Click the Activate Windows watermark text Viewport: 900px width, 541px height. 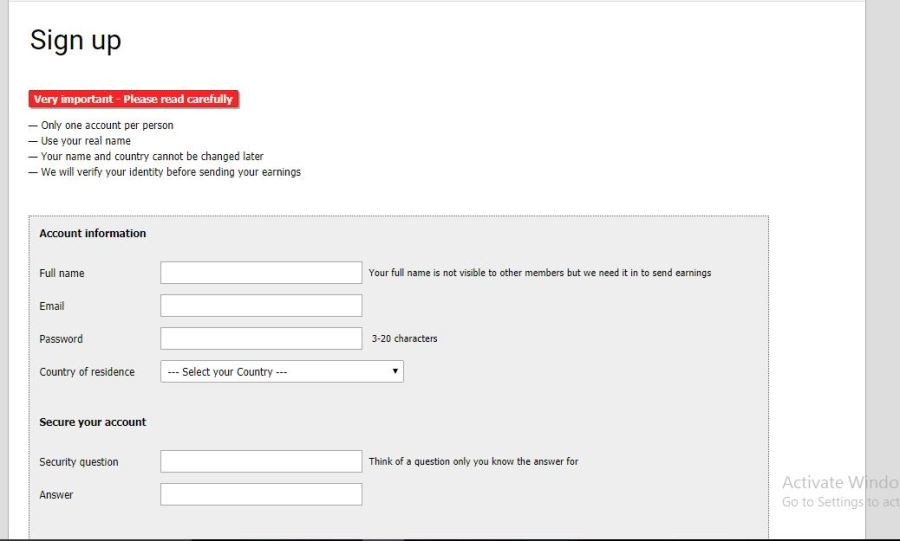(x=838, y=482)
